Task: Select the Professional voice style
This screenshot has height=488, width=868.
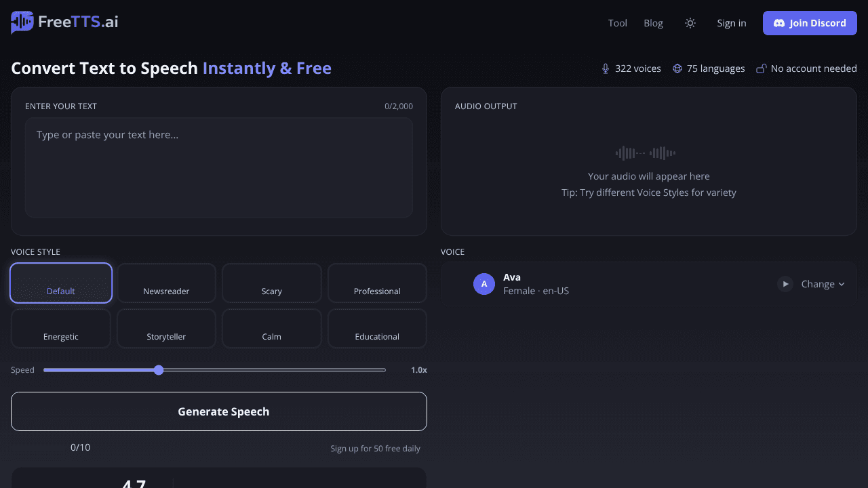Action: point(377,283)
